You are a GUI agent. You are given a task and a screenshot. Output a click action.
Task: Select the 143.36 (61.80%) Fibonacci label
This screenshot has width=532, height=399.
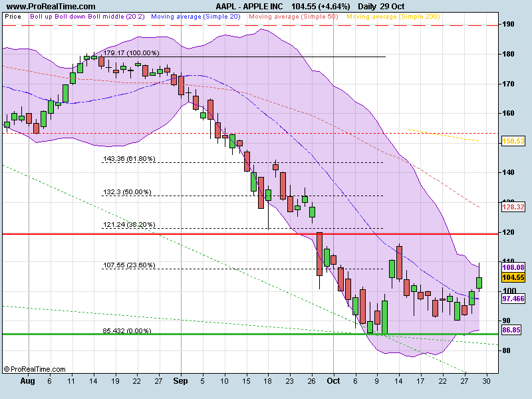coord(129,158)
